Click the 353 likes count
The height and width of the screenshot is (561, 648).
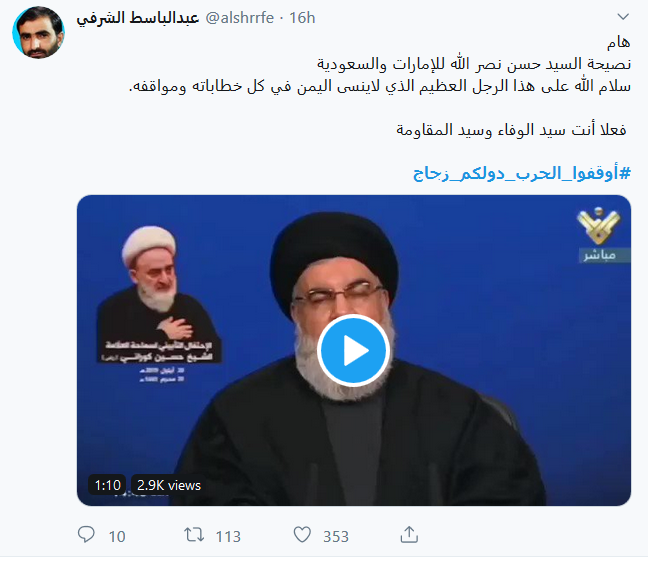click(336, 537)
